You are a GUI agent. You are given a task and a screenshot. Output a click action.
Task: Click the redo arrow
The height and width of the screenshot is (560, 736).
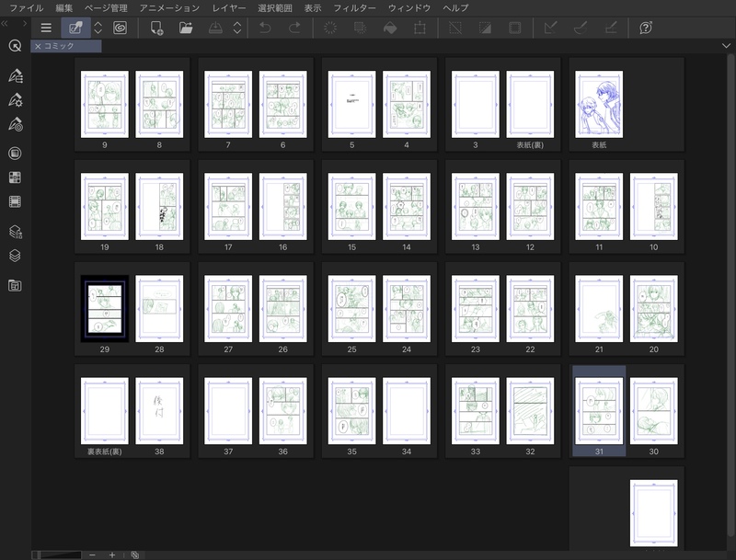294,29
